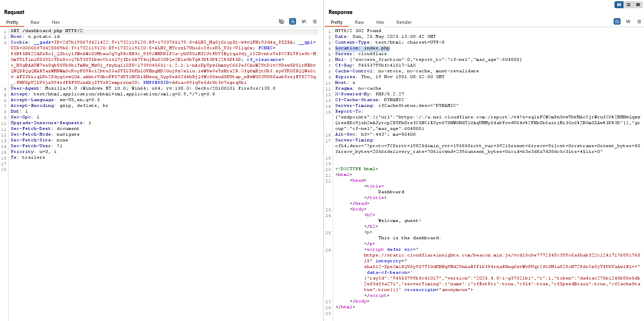Screen dimensions: 644x321
Task: Click the 'GET /dashboard.php HTTP/2' request line
Action: 46,31
